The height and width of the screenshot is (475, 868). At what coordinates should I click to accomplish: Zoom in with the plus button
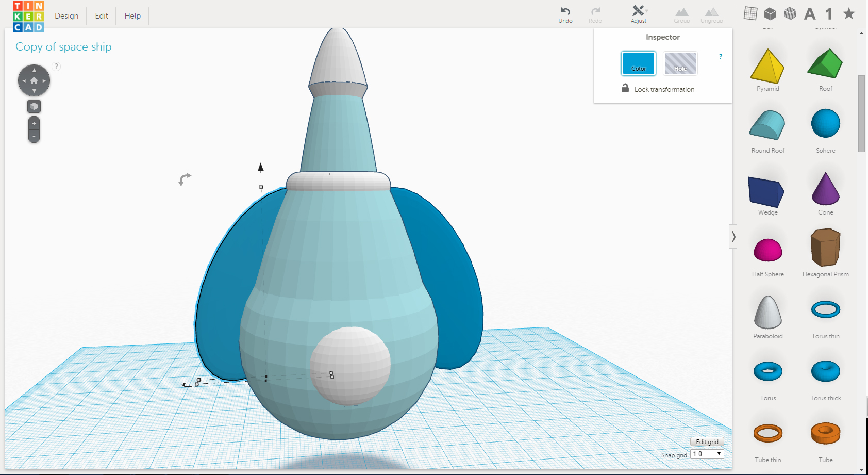tap(34, 124)
